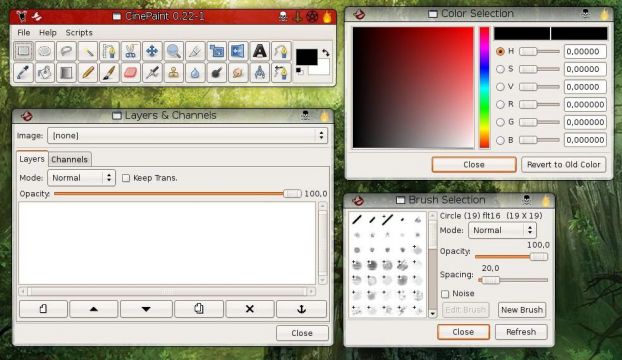The image size is (622, 360).
Task: Select the Intelligent Scissors tool
Action: click(131, 51)
